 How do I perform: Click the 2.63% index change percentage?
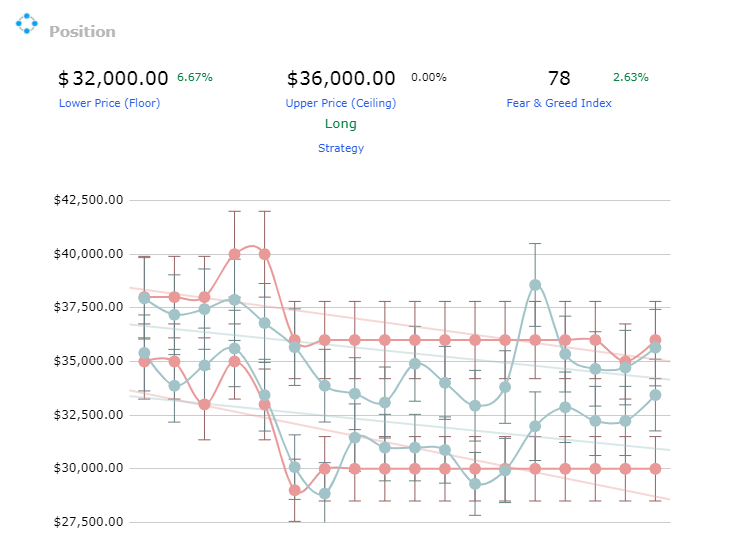(x=631, y=77)
